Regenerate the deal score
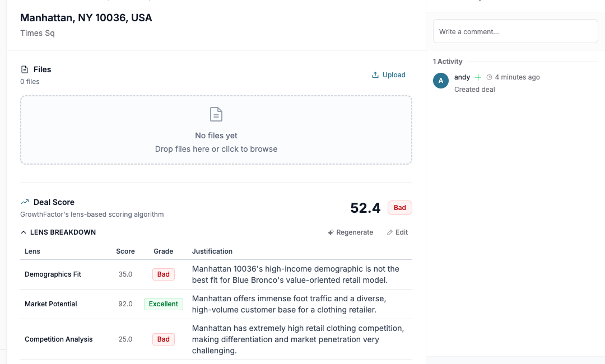605x364 pixels. coord(350,232)
